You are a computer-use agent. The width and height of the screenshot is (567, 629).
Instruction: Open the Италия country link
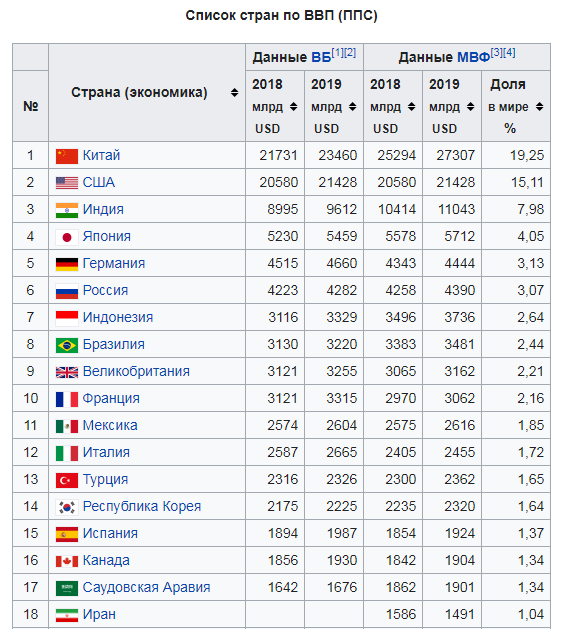coord(106,452)
